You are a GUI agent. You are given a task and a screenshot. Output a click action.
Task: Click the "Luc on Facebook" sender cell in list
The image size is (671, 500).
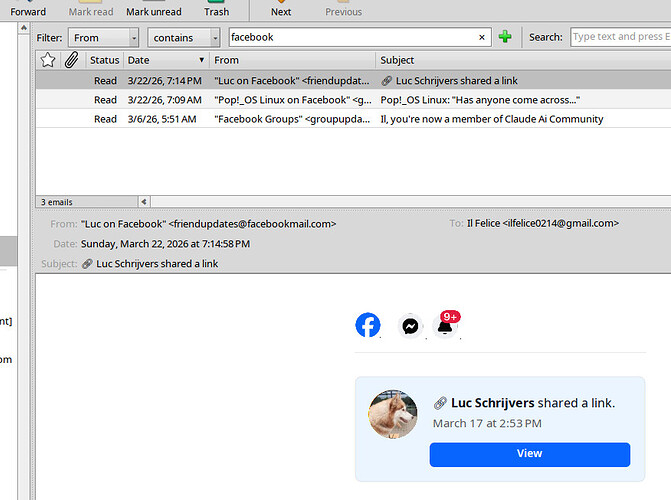pyautogui.click(x=292, y=80)
